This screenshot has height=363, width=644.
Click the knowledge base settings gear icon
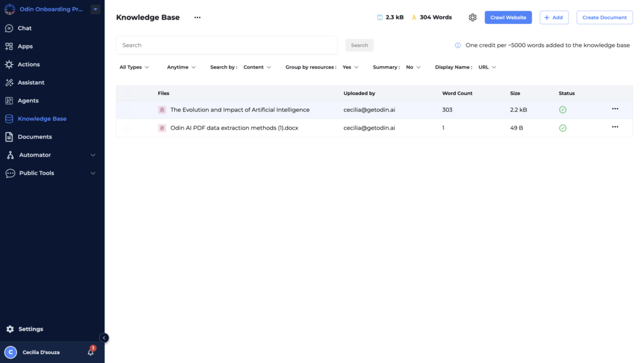(472, 17)
